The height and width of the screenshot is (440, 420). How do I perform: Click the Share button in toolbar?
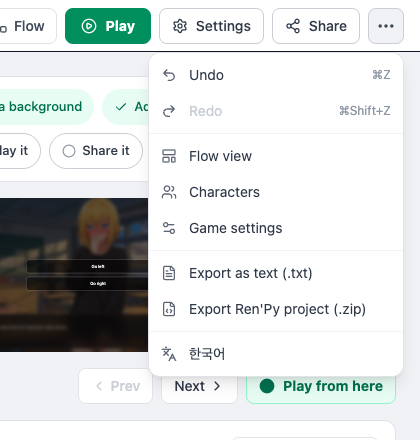click(x=316, y=26)
